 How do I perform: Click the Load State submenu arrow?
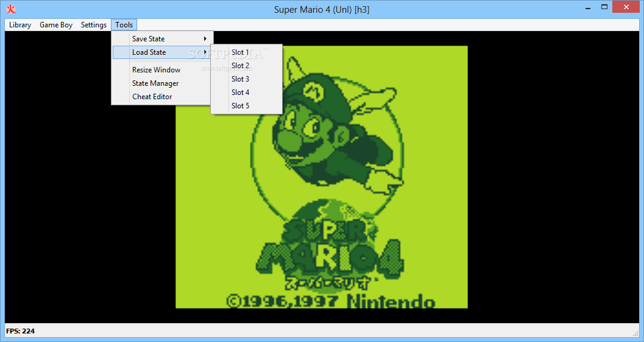coord(205,52)
